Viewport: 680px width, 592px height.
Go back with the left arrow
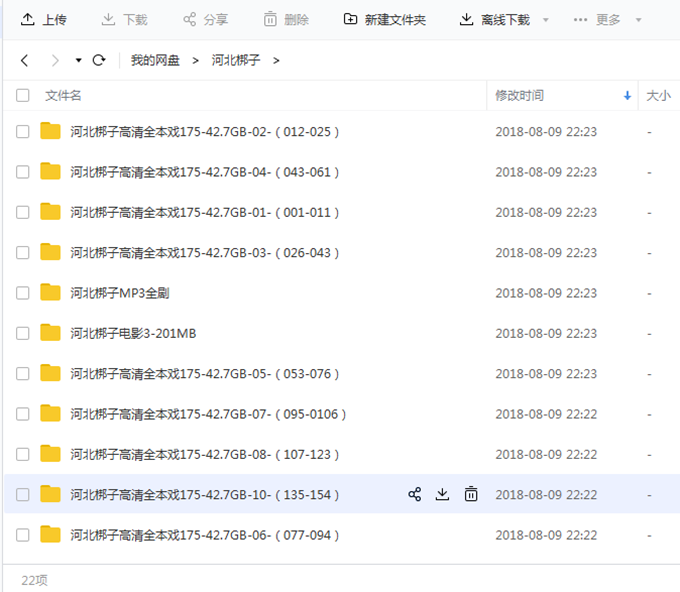point(25,60)
